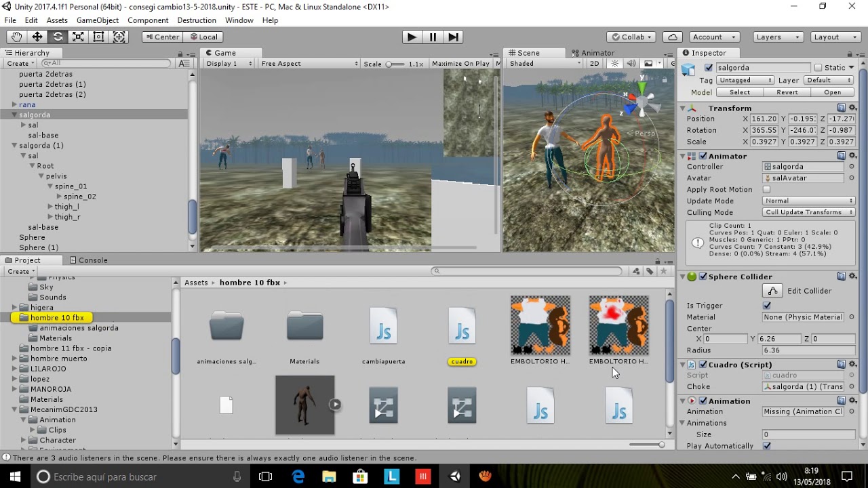Viewport: 868px width, 488px height.
Task: Open the cloud services icon
Action: tap(672, 37)
